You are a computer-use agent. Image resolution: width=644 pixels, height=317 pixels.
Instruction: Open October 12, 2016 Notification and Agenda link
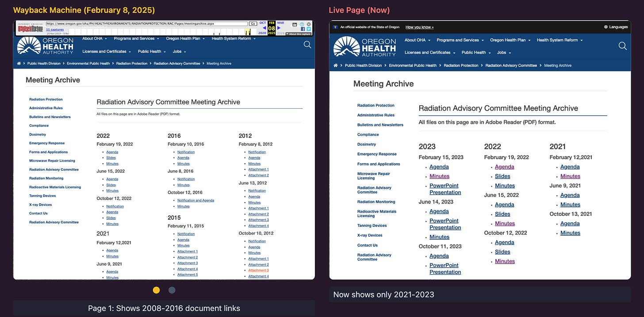click(195, 200)
